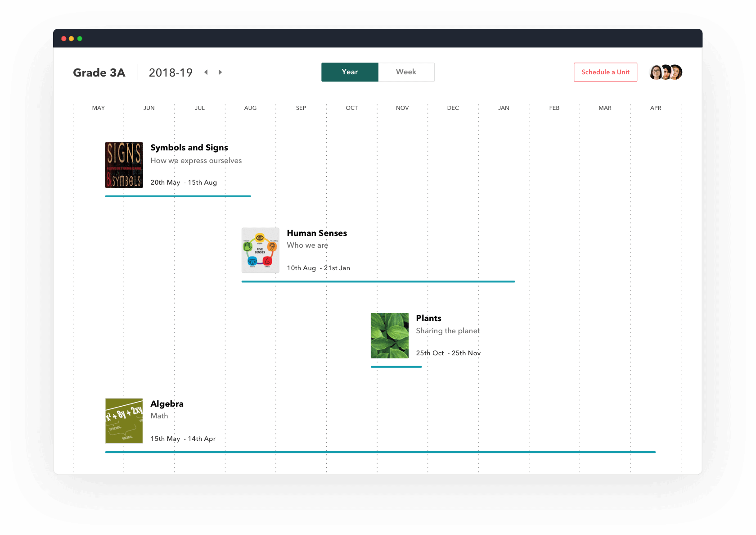
Task: Open the Algebra unit thumbnail
Action: 124,421
